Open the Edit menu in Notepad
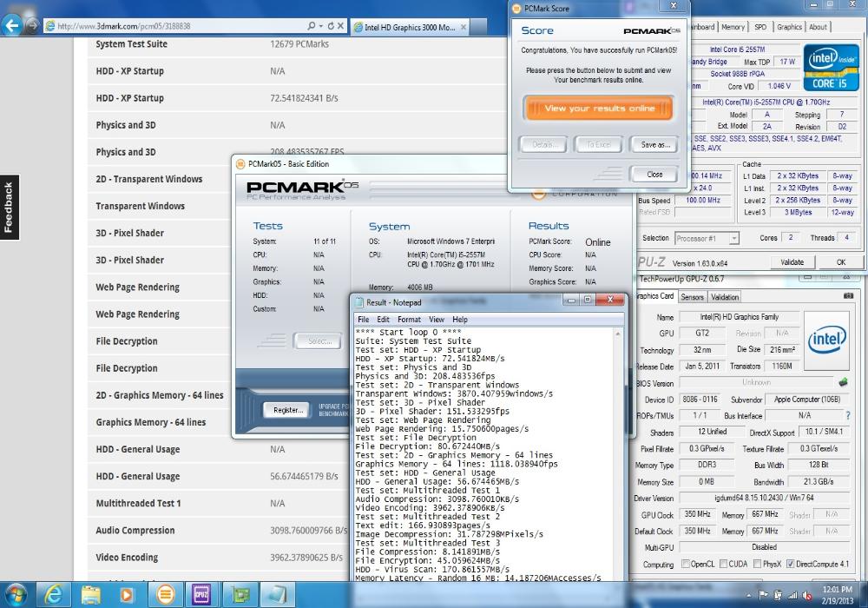Screen dimensions: 868x608 [383, 320]
